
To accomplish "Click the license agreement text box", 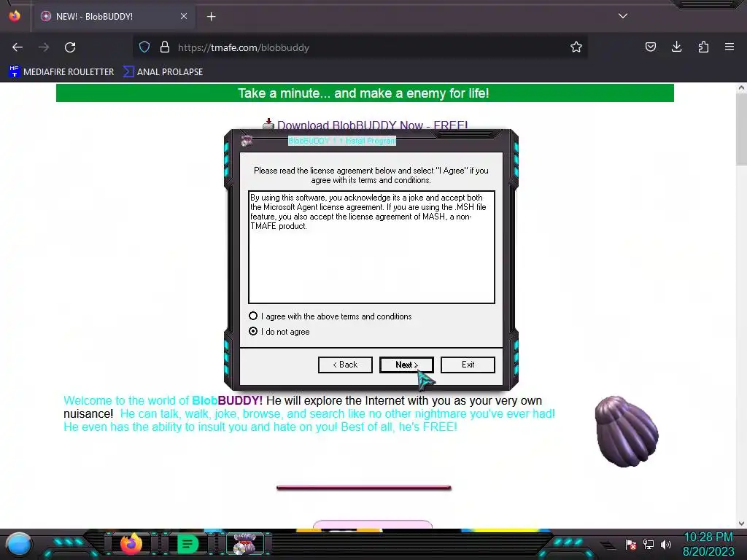I will [371, 247].
